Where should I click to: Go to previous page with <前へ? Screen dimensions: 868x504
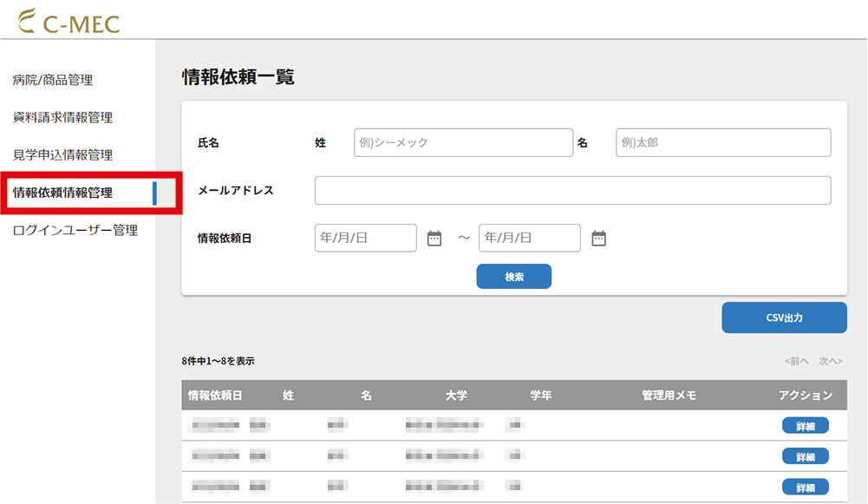(x=797, y=361)
